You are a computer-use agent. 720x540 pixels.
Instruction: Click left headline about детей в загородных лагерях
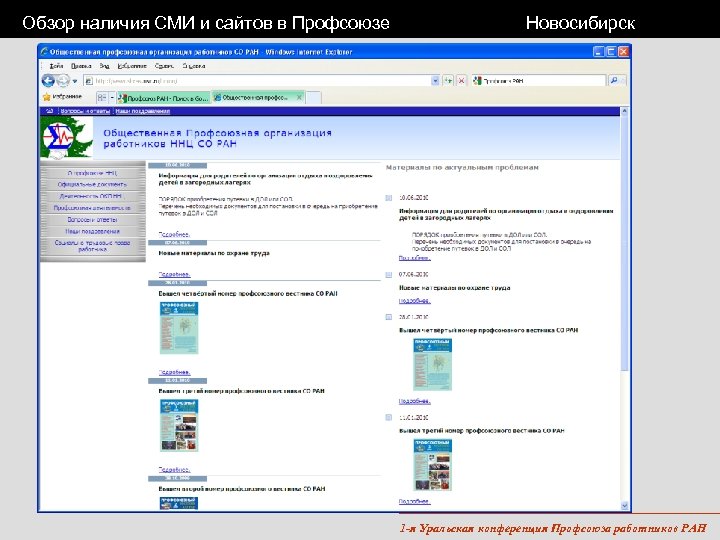tap(265, 179)
